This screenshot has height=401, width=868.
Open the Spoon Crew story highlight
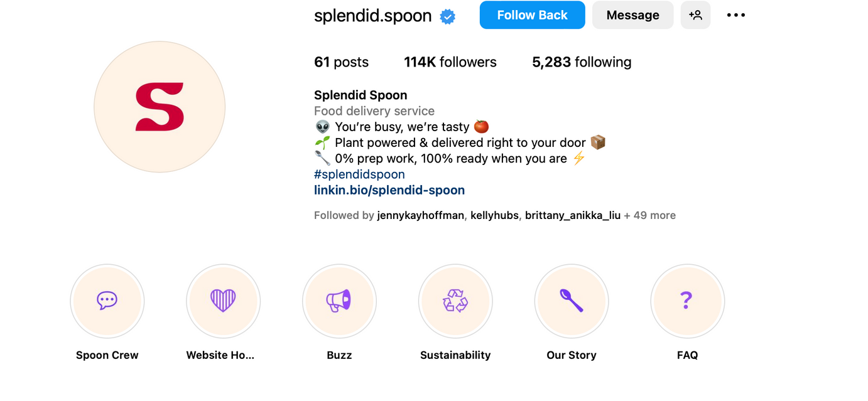click(107, 301)
